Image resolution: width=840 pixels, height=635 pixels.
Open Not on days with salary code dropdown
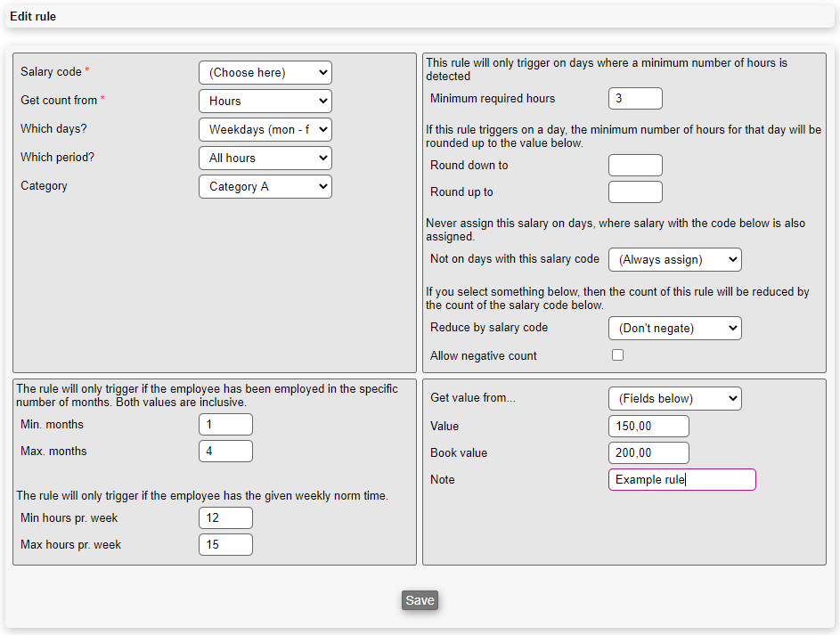point(674,260)
